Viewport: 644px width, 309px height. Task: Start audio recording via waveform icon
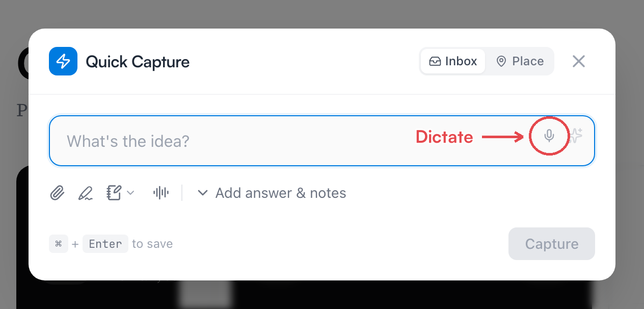161,193
